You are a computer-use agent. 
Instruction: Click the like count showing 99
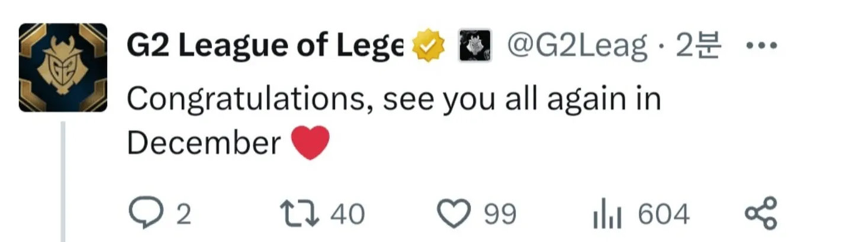click(500, 214)
